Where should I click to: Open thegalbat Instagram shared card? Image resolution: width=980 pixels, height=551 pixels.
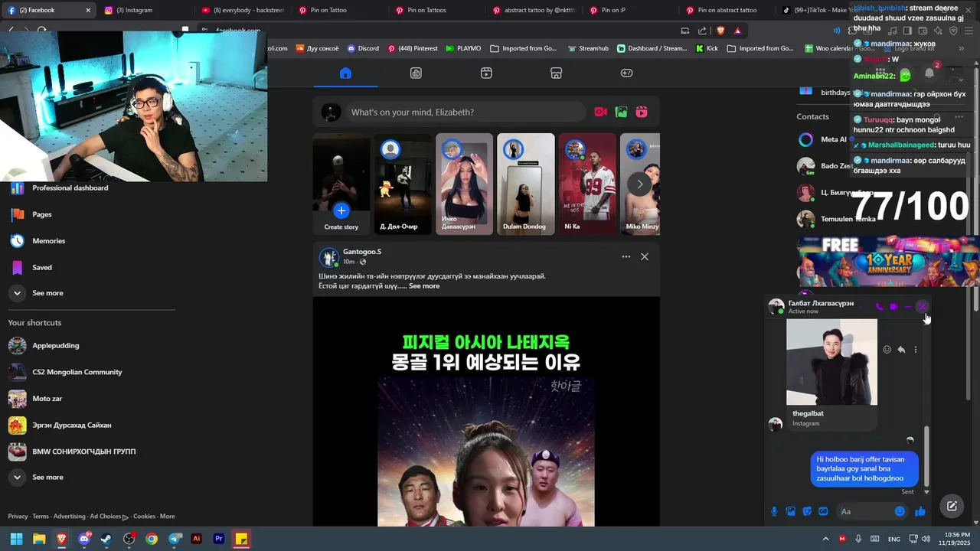coord(831,374)
